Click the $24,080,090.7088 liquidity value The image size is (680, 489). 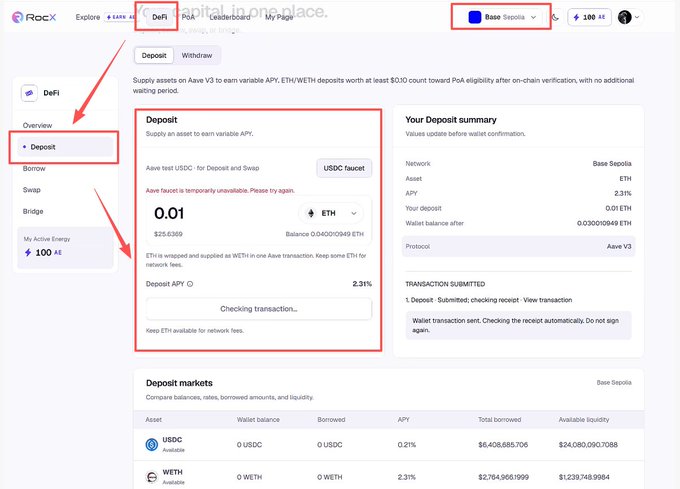(x=588, y=445)
